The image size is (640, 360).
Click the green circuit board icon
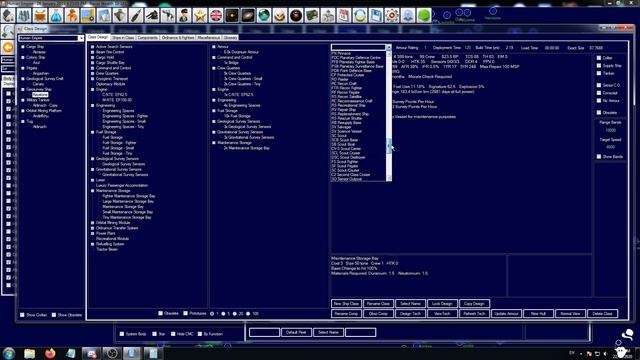[x=312, y=16]
